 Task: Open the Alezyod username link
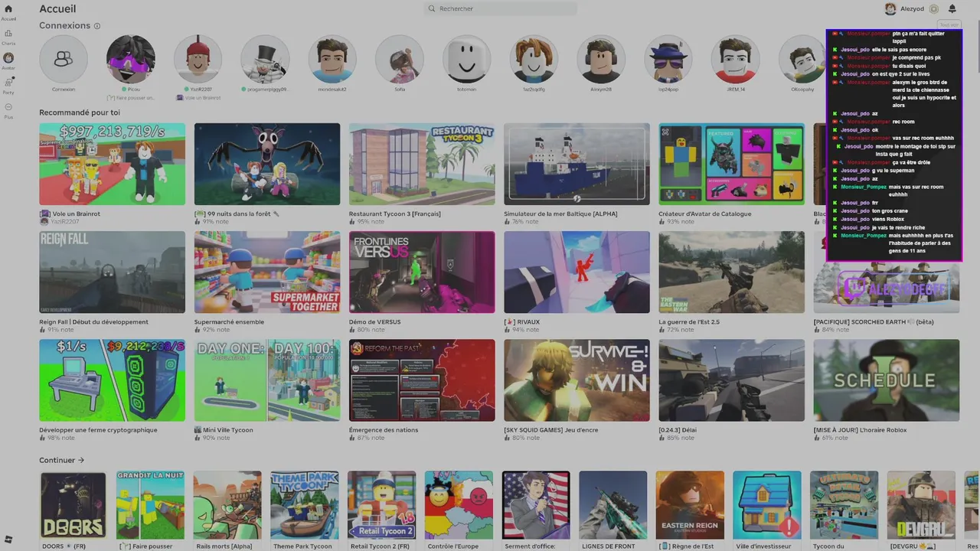[912, 9]
